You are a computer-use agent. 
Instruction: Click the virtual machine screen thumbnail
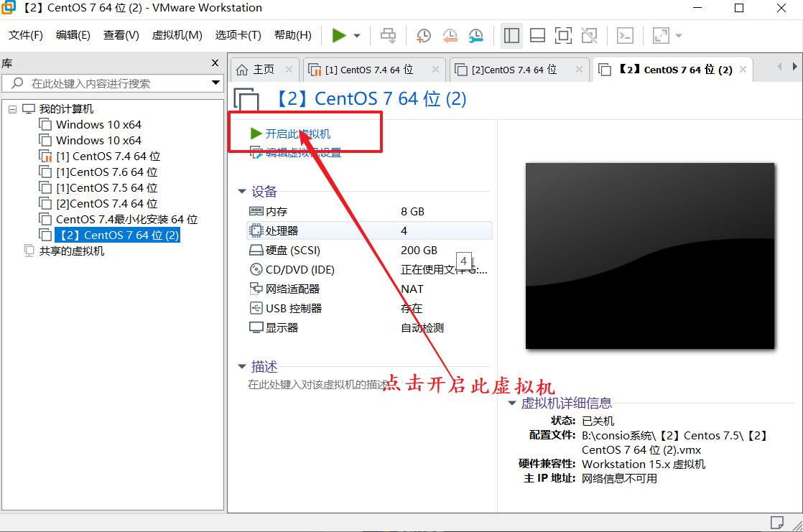650,256
